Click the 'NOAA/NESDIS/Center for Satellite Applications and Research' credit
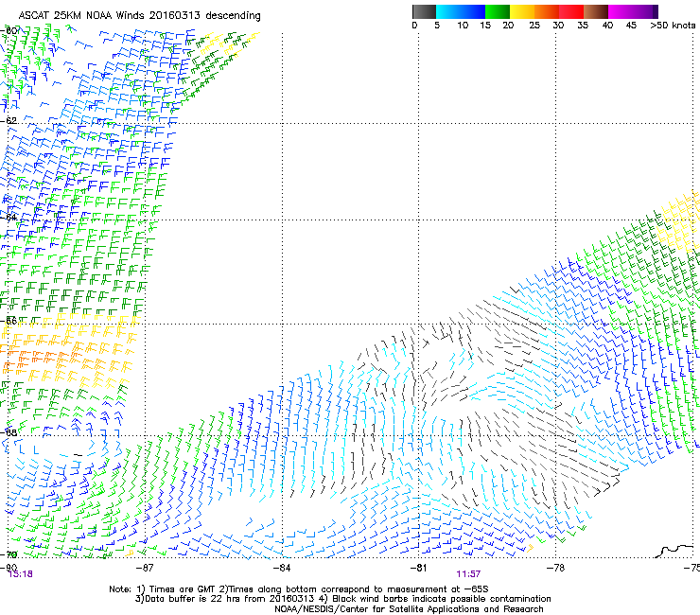Image resolution: width=700 pixels, height=615 pixels. coord(409,609)
